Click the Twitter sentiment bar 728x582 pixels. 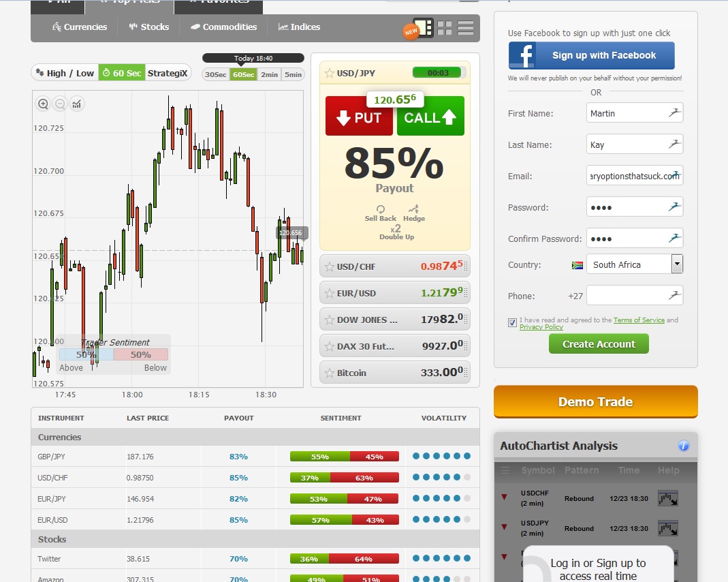345,559
